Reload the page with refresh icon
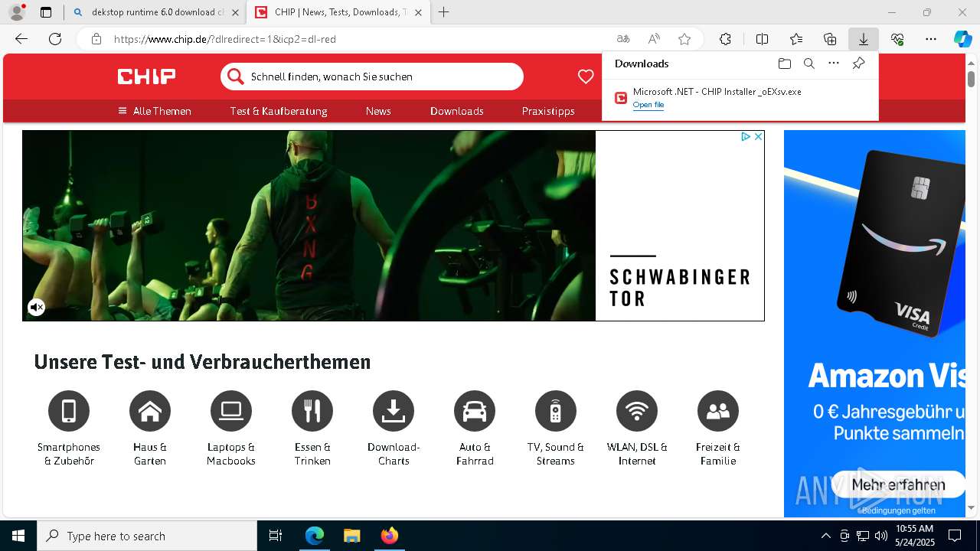Viewport: 980px width, 551px height. pos(55,39)
